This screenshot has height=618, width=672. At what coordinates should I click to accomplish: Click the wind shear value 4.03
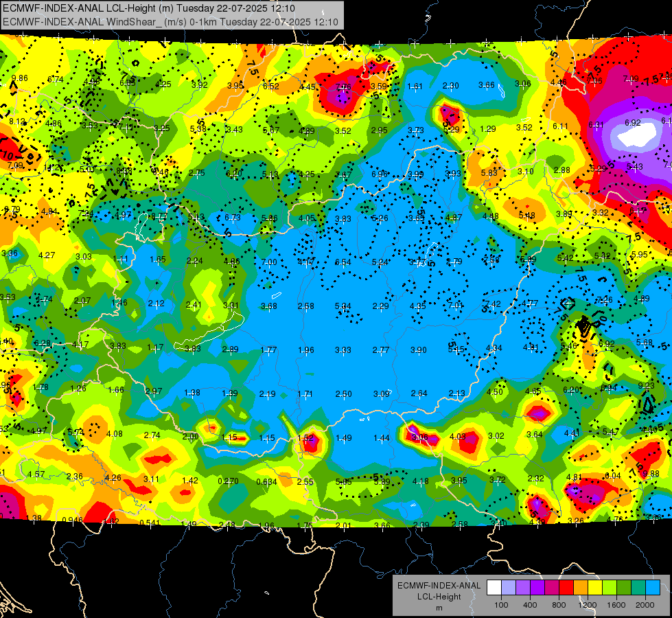click(x=457, y=437)
